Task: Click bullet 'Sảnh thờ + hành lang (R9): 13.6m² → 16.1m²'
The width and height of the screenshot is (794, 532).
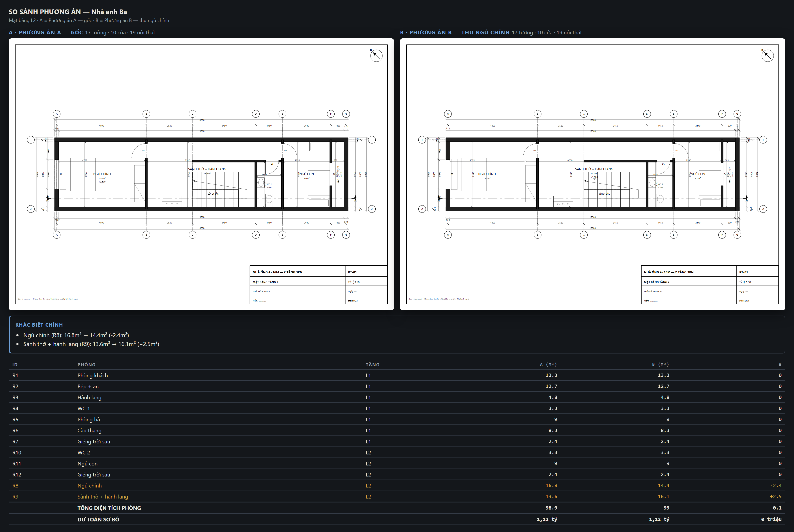Action: [91, 344]
